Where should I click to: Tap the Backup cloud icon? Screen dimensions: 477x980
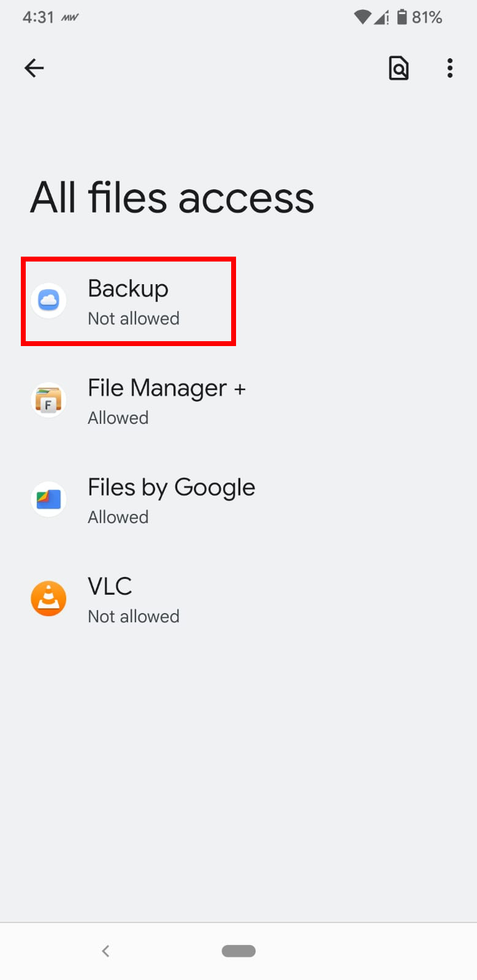[x=48, y=301]
